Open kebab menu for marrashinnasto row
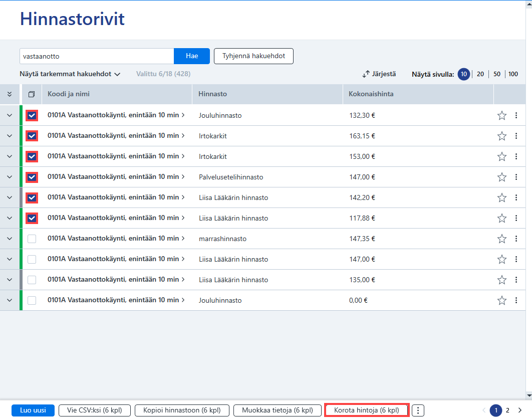The width and height of the screenshot is (532, 419). tap(516, 239)
